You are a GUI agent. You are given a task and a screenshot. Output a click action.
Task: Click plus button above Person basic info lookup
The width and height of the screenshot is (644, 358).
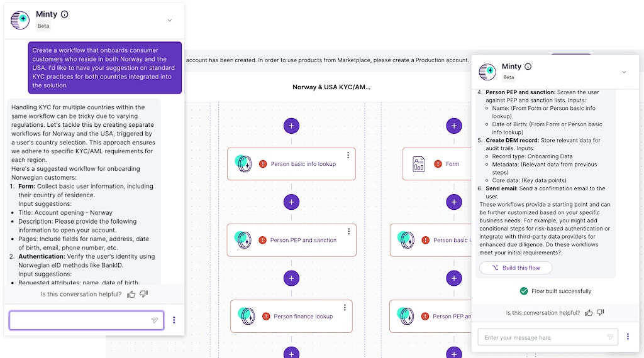(x=291, y=126)
